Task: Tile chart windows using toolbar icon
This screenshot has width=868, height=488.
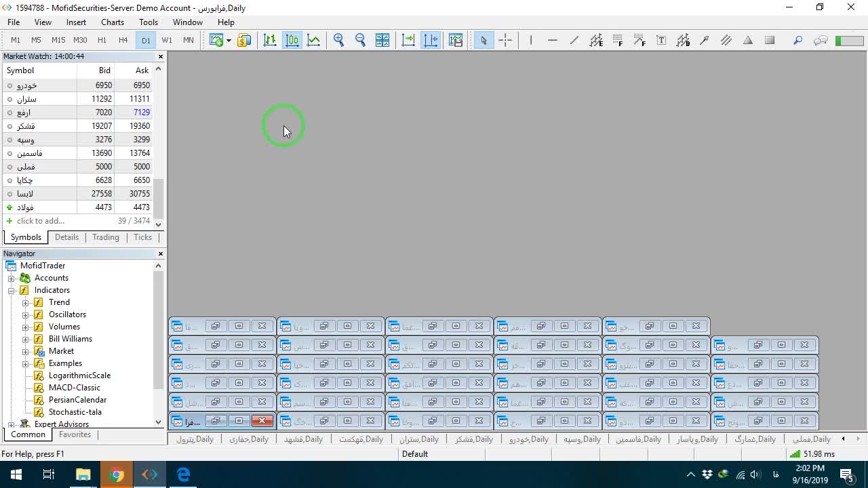Action: pyautogui.click(x=382, y=40)
